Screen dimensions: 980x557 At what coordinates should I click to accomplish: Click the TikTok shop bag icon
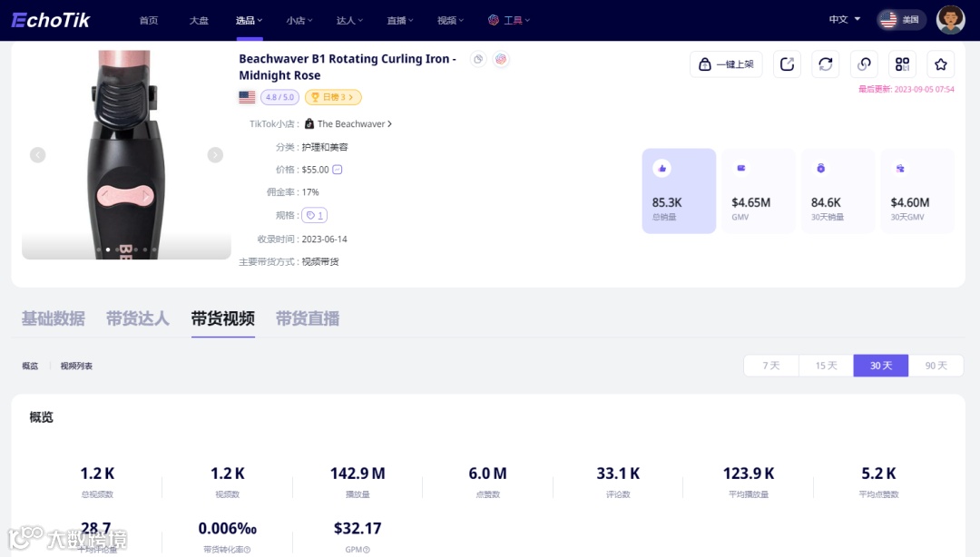pyautogui.click(x=309, y=123)
